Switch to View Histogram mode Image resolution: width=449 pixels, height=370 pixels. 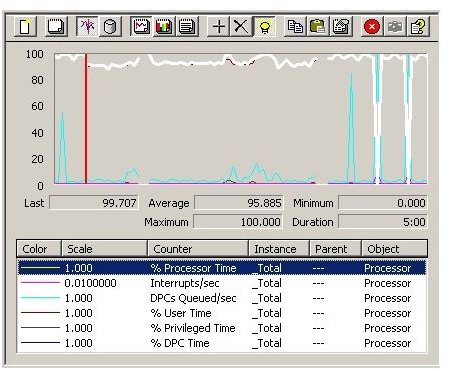click(x=164, y=26)
